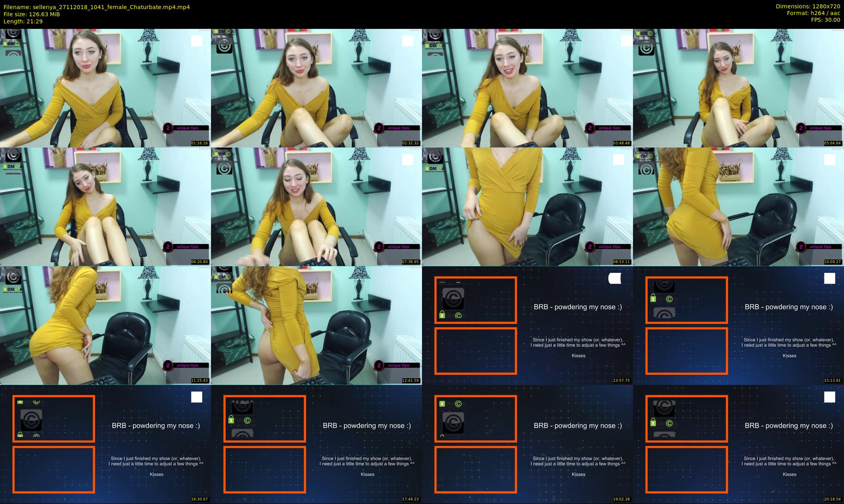The image size is (844, 504).
Task: Click the Dimensions 1280x720 label
Action: [x=808, y=6]
